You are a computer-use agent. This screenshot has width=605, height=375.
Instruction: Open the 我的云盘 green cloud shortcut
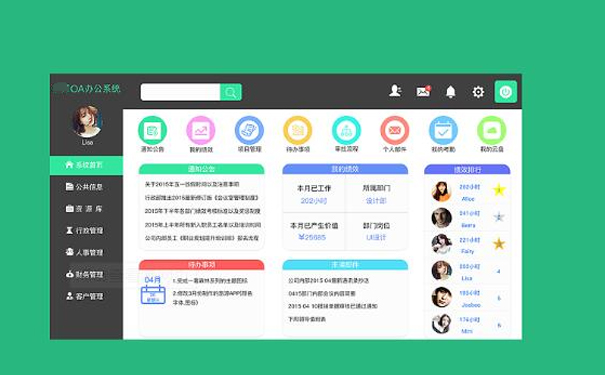click(x=492, y=130)
